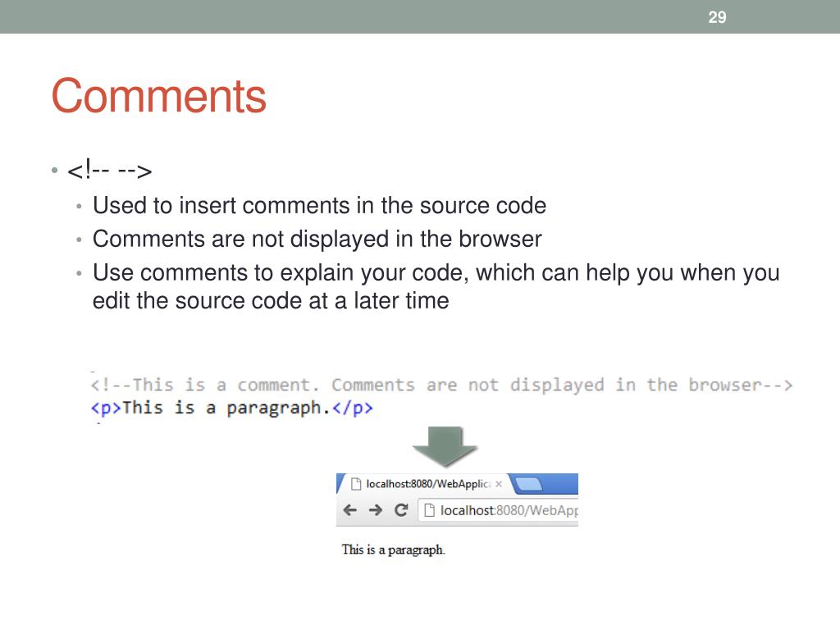Click the localhost:8080 address bar
This screenshot has height=630, width=840.
[x=498, y=510]
